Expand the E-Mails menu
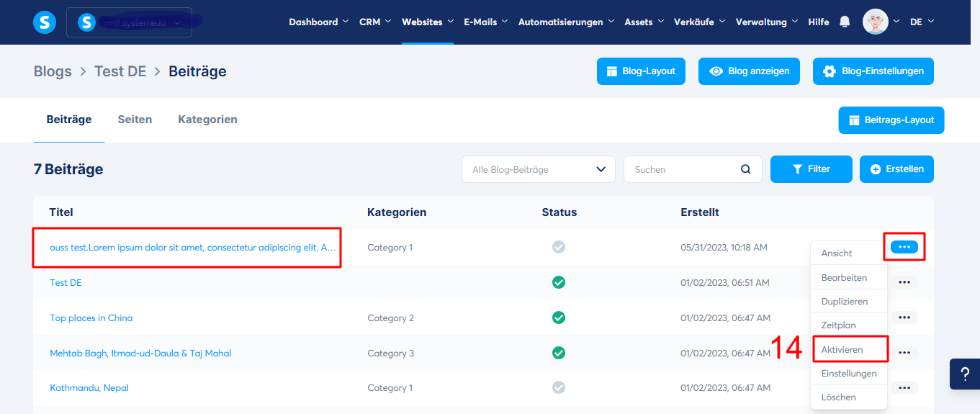 (485, 22)
